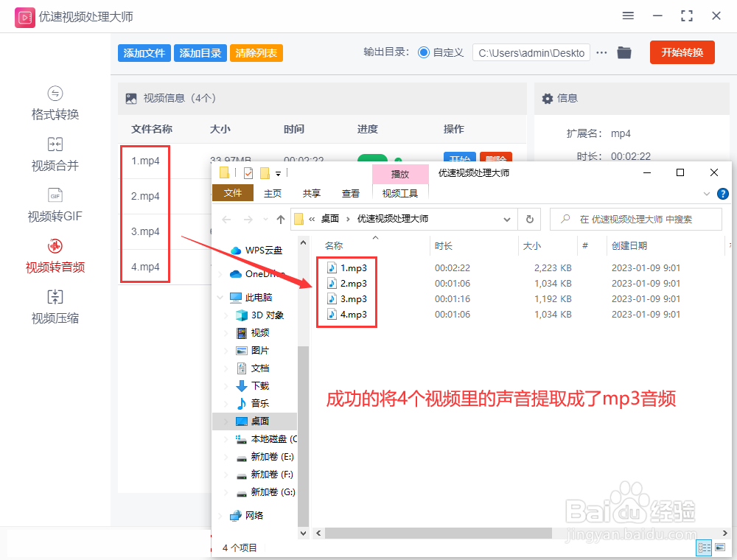Open the 文件 ribbon menu
Image resolution: width=737 pixels, height=560 pixels.
click(x=233, y=193)
